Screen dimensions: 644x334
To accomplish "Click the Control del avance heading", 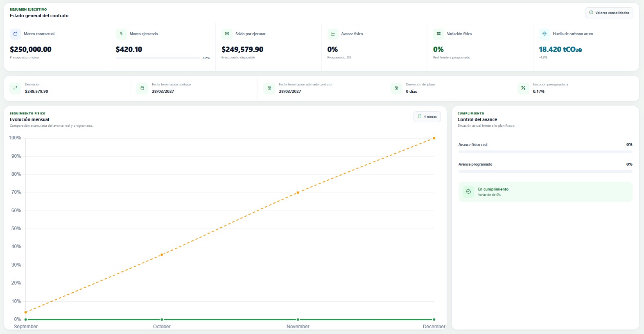I will [477, 119].
